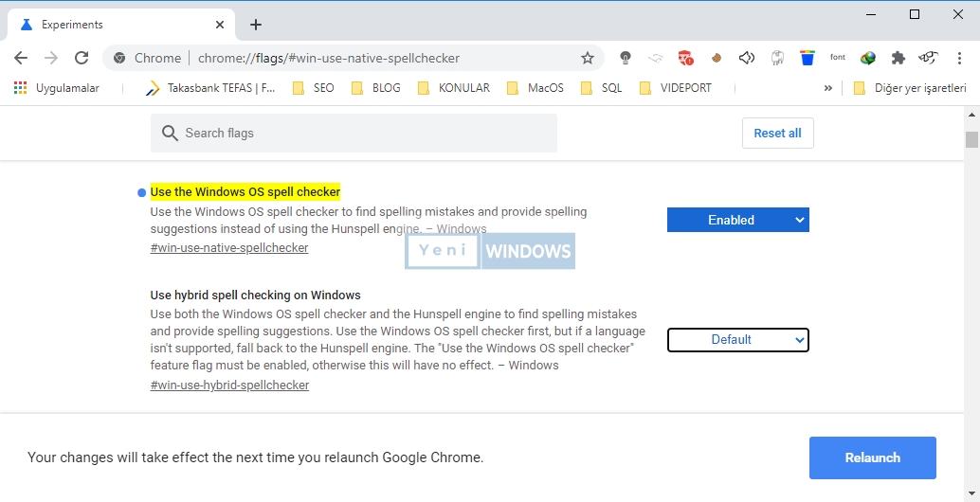980x502 pixels.
Task: Click the #win-use-hybrid-spellchecker link
Action: (229, 385)
